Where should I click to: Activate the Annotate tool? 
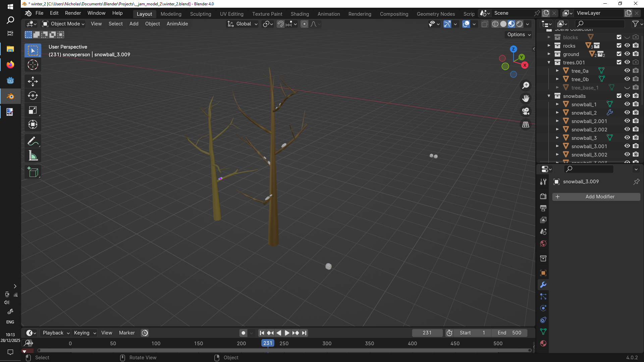click(33, 141)
